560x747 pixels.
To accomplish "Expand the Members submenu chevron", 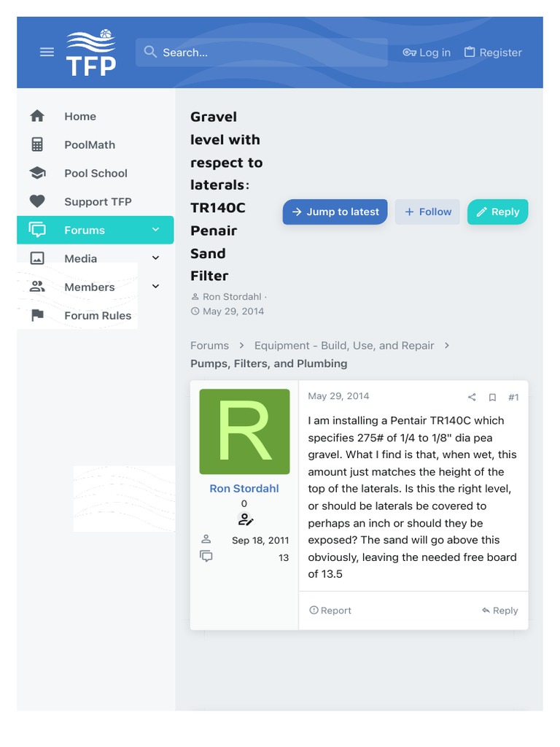I will [155, 286].
